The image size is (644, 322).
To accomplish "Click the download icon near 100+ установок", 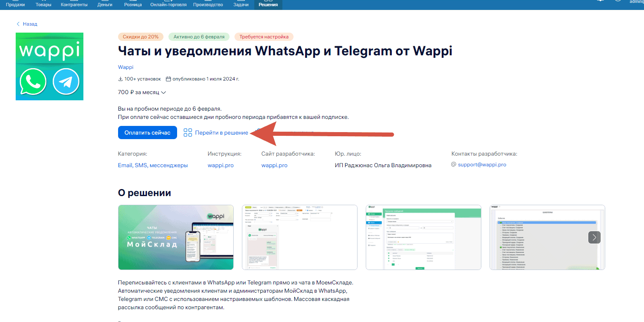I will tap(121, 79).
